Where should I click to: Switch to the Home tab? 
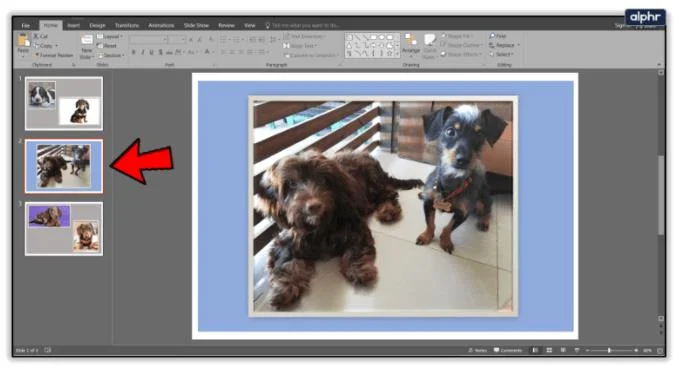pos(51,26)
